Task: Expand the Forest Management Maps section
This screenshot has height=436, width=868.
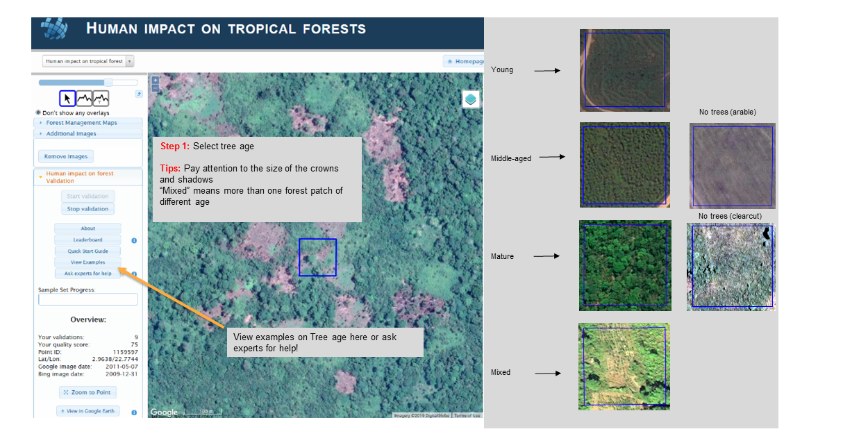Action: (87, 123)
